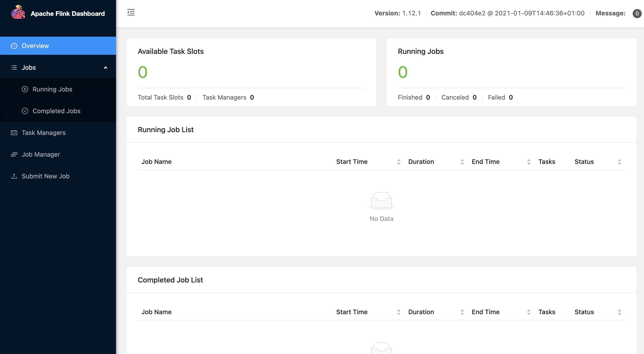The image size is (644, 354).
Task: Sort Running Job List by End Time
Action: 528,162
